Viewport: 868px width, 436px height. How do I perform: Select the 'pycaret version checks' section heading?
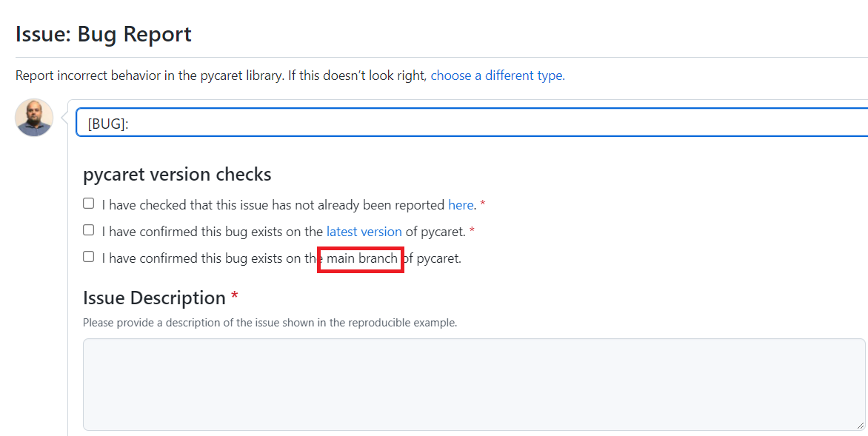178,174
